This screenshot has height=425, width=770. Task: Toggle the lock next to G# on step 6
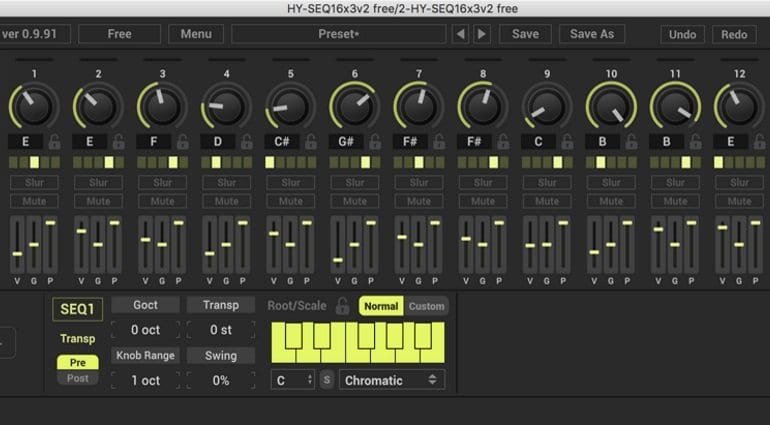click(375, 142)
